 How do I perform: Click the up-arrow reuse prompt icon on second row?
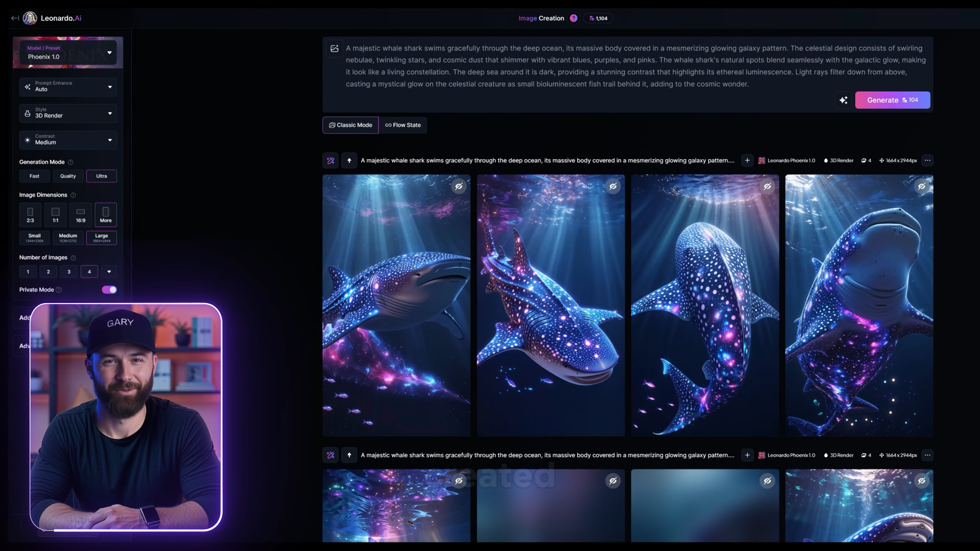[349, 455]
